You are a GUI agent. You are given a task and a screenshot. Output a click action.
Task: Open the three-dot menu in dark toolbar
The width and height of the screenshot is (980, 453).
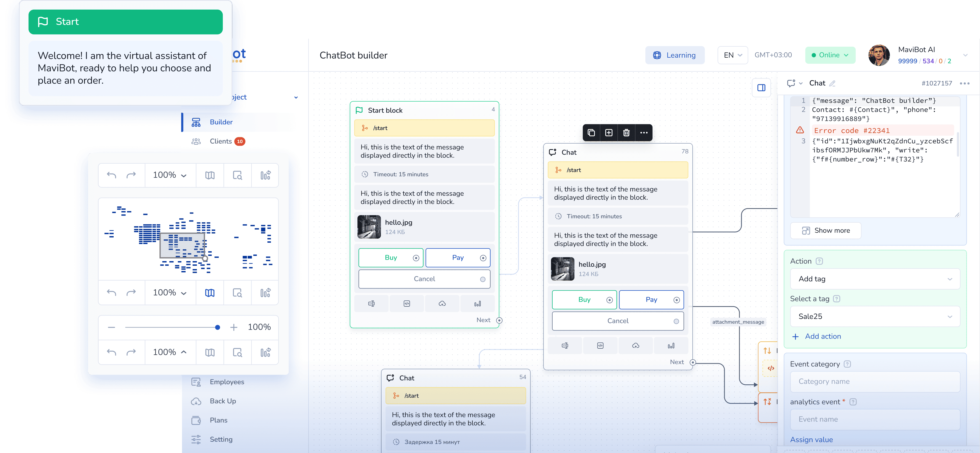tap(644, 133)
